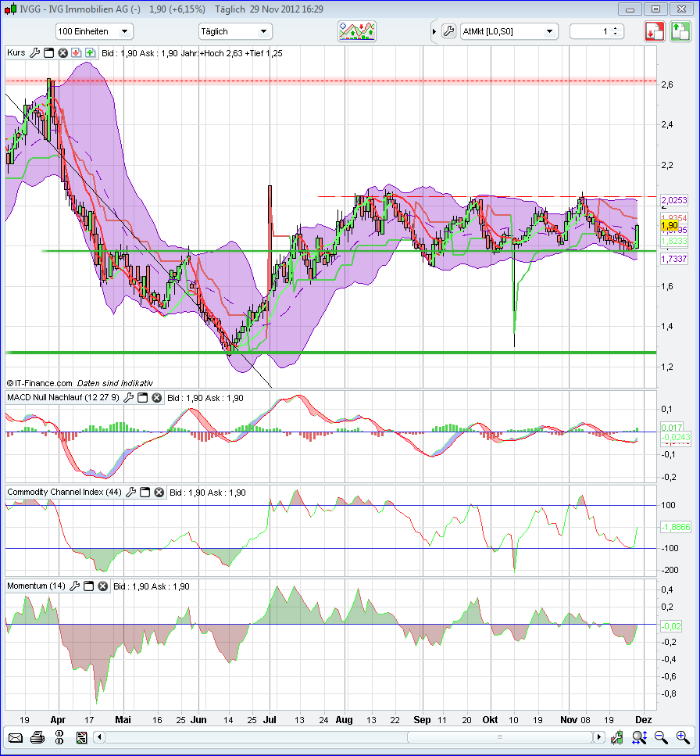Click the zoom in magnifier
The height and width of the screenshot is (756, 700).
[683, 737]
